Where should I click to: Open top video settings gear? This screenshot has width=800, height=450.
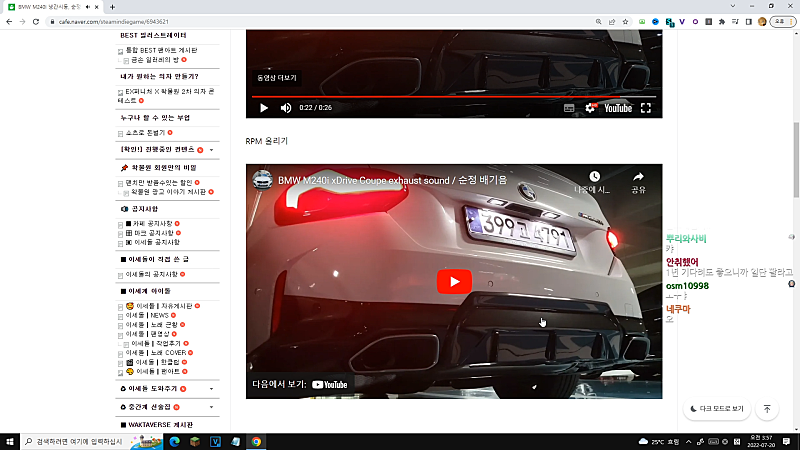[x=590, y=108]
